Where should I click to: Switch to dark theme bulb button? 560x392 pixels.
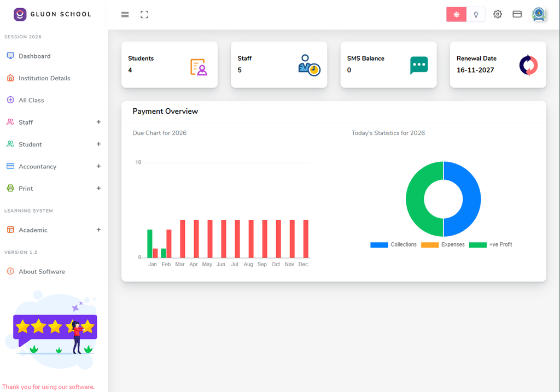[x=476, y=15]
